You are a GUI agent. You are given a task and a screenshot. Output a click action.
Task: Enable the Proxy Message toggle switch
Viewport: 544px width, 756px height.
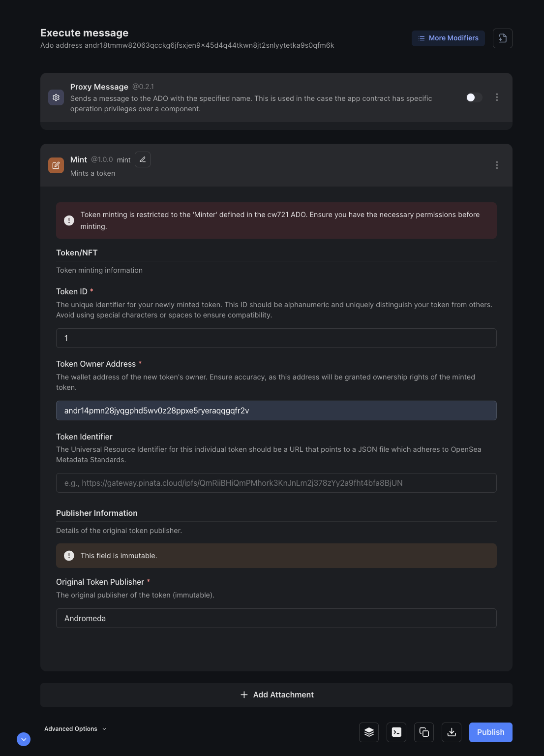coord(474,97)
